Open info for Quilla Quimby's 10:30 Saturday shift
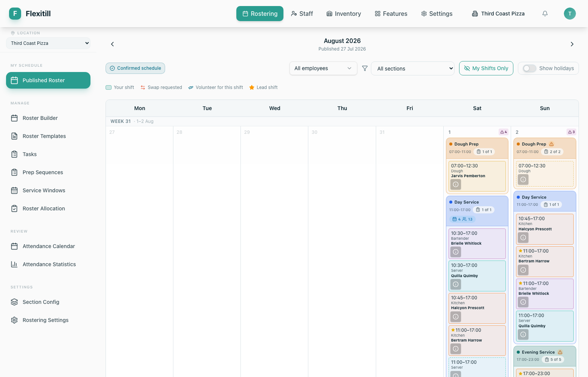The image size is (588, 377). pos(456,284)
